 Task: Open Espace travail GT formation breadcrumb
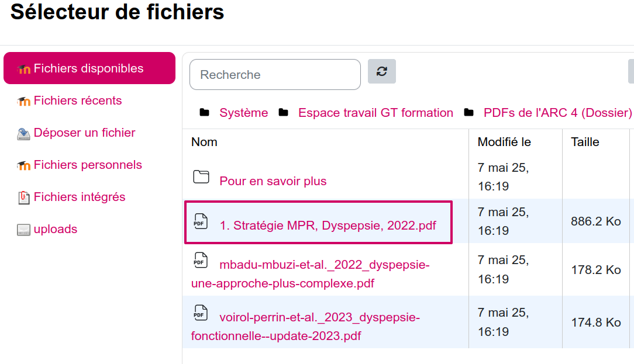click(x=375, y=113)
